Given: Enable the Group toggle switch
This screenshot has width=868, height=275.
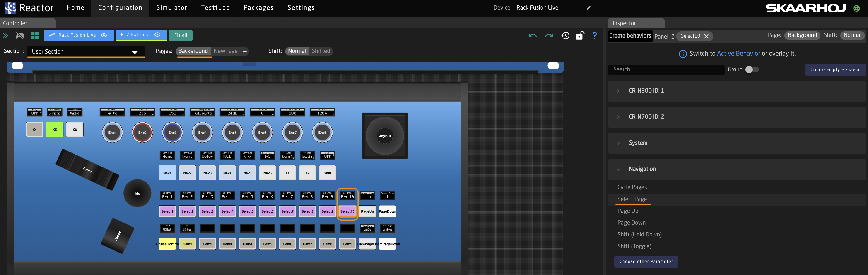Looking at the screenshot, I should [x=752, y=69].
